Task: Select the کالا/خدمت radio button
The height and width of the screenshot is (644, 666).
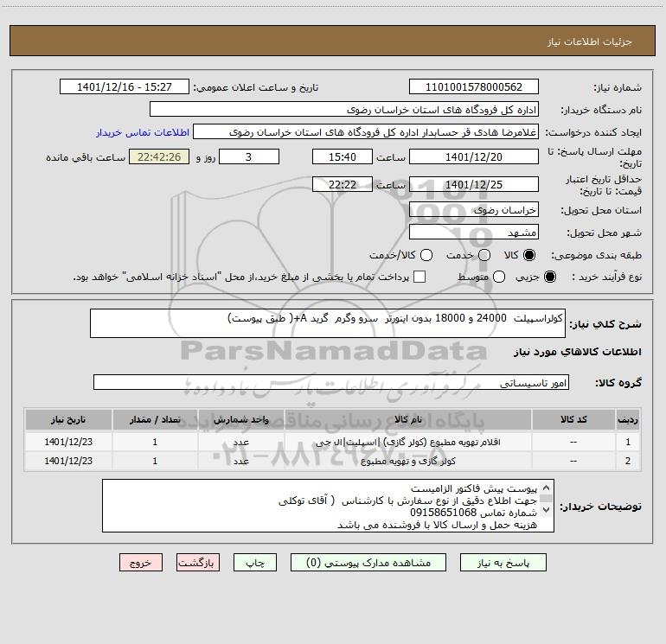Action: 426,255
